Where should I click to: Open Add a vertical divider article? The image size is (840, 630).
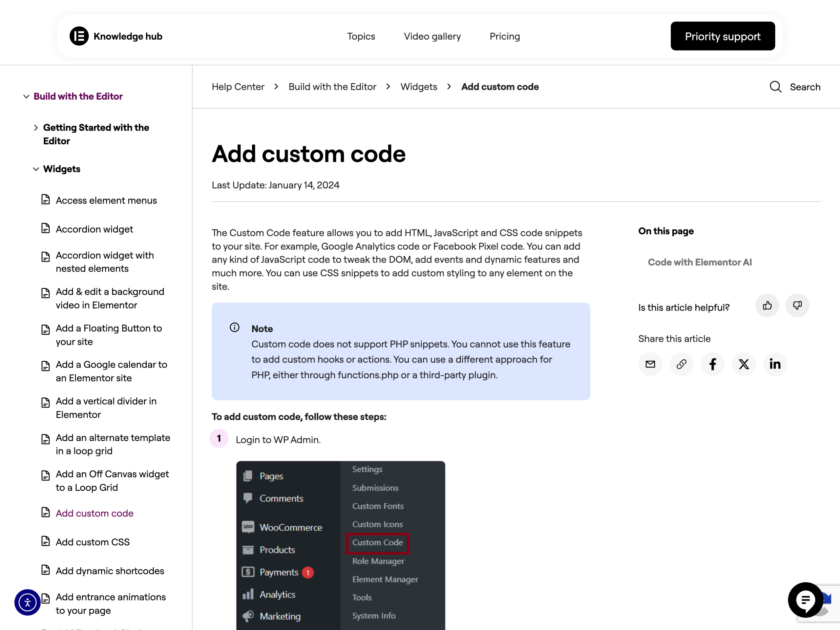tap(106, 408)
